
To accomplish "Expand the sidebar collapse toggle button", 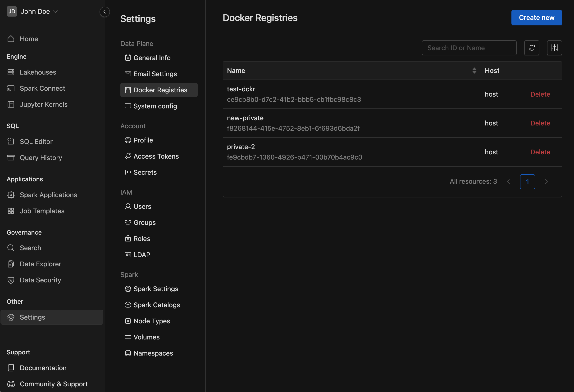I will pyautogui.click(x=105, y=11).
